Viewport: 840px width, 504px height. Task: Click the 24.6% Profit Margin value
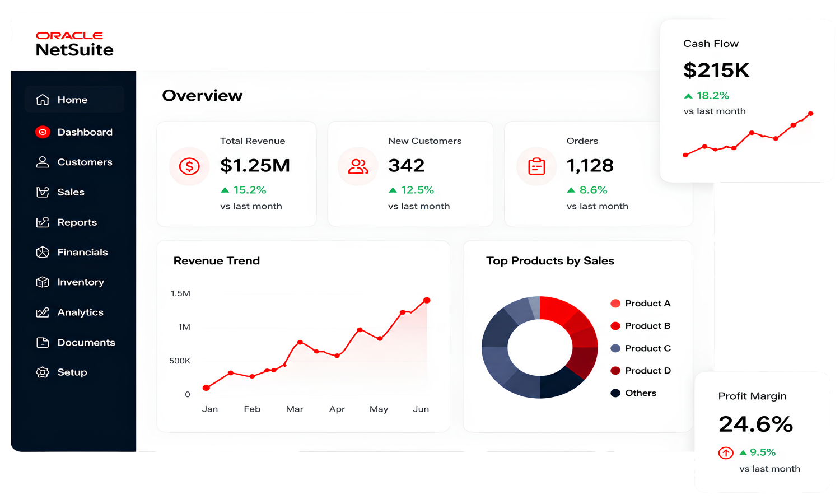755,424
